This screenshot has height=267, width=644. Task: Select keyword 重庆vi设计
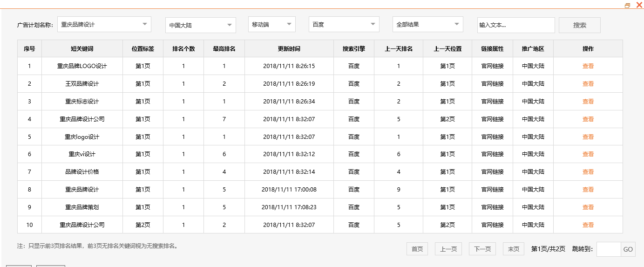click(82, 154)
